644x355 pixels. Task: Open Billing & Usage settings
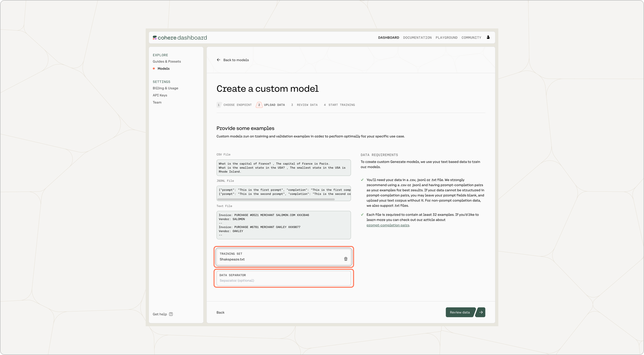pos(165,88)
